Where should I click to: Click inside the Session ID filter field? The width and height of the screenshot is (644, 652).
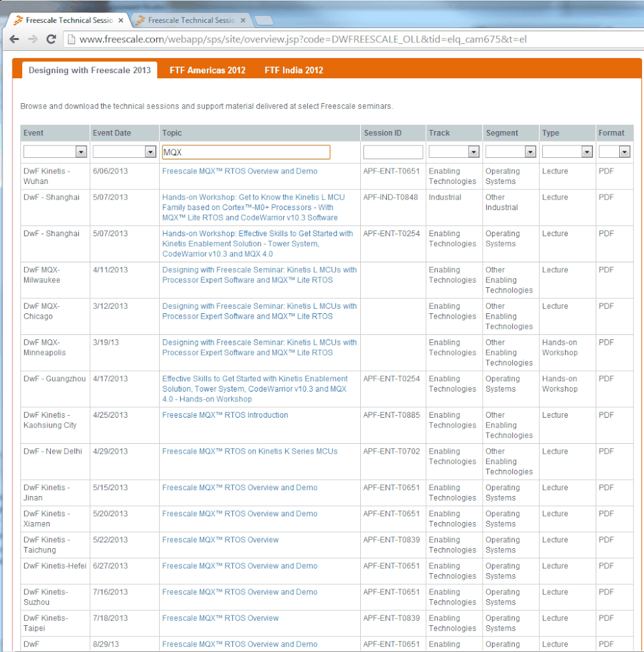[392, 151]
